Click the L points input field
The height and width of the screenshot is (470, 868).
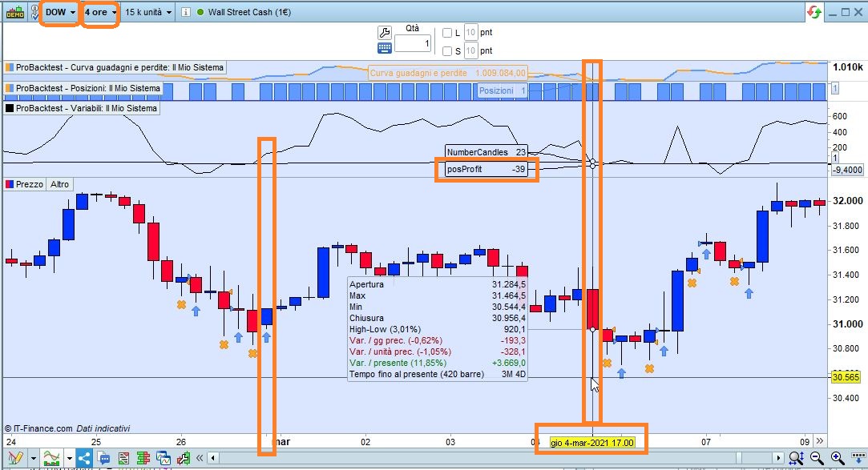470,33
